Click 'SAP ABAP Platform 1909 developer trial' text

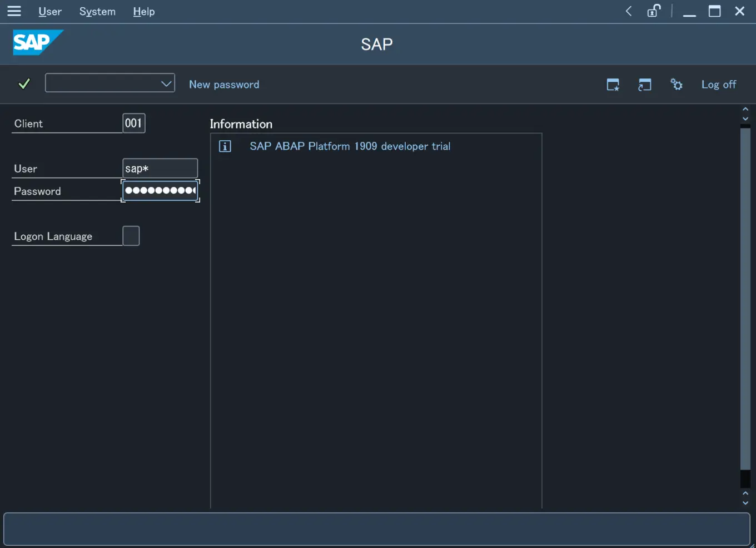[x=350, y=146]
